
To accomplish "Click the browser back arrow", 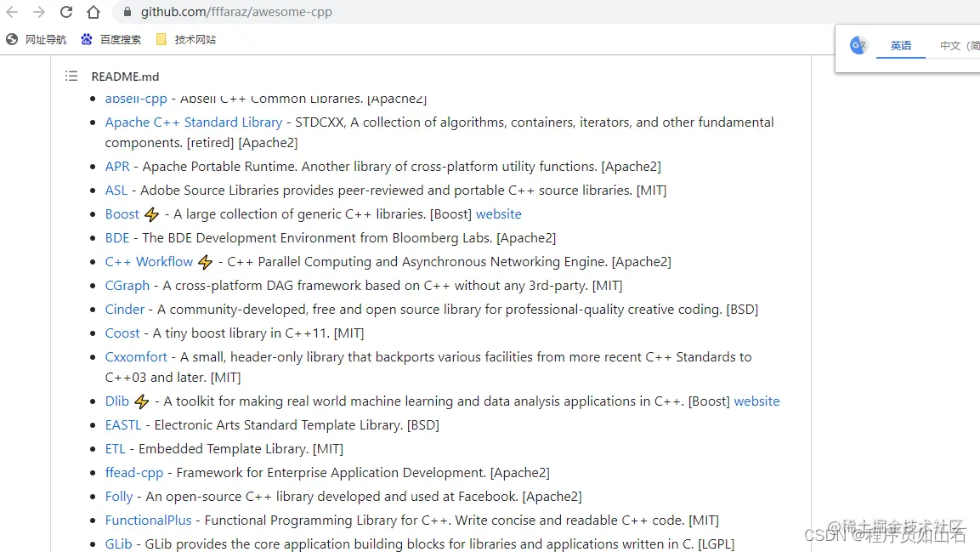I will (12, 12).
